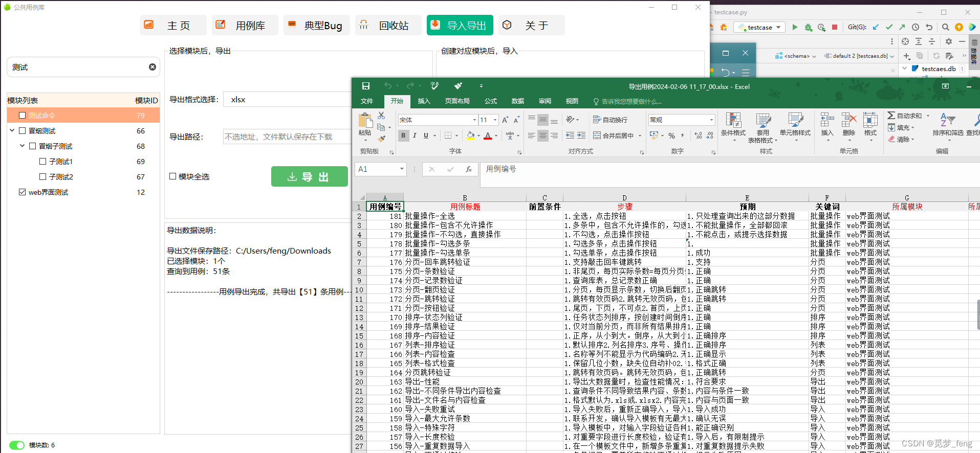The width and height of the screenshot is (980, 453).
Task: Go to the 主页 home page
Action: click(173, 25)
